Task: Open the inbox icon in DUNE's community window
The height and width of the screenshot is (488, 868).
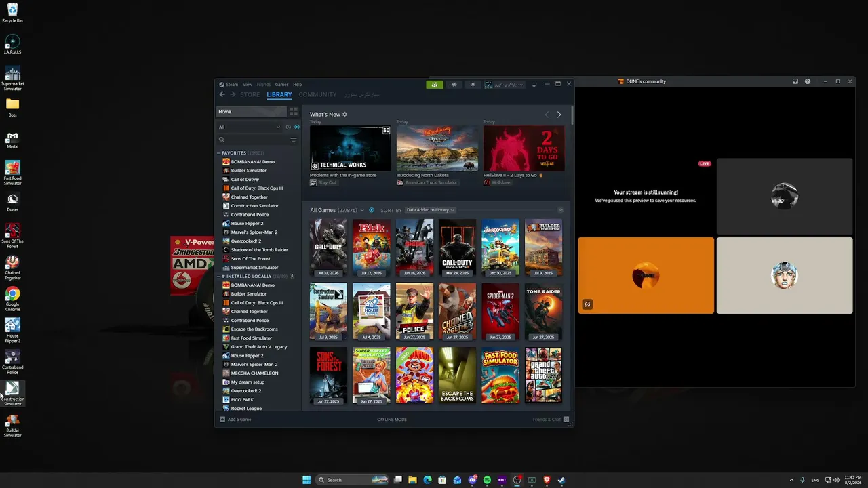Action: coord(795,81)
